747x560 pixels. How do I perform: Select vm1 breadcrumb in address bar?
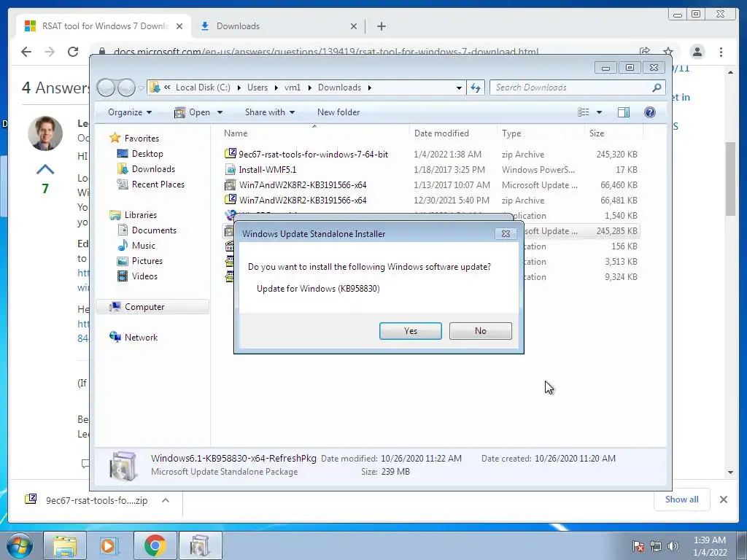[293, 87]
